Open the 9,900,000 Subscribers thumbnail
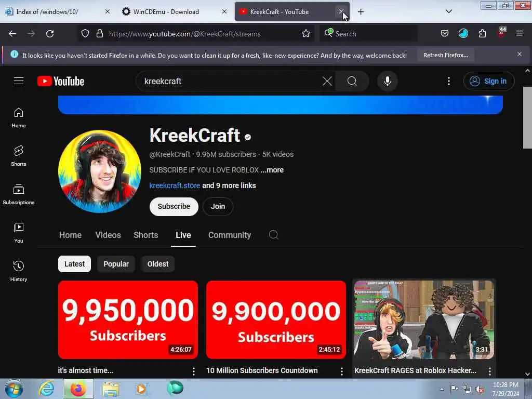 (276, 320)
